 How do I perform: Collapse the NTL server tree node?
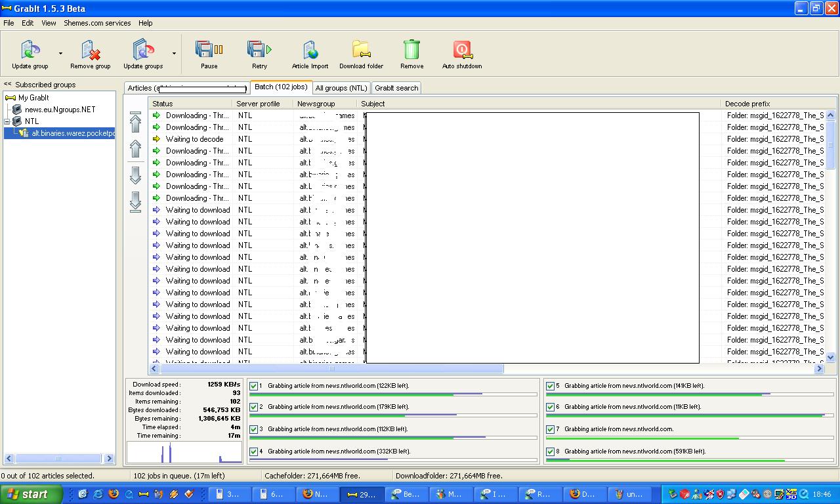(7, 121)
